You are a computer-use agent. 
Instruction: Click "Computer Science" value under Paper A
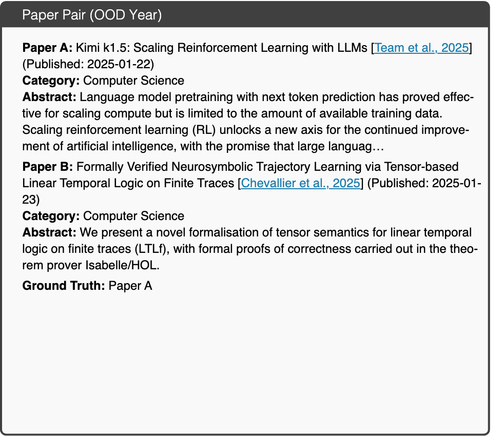tap(133, 81)
